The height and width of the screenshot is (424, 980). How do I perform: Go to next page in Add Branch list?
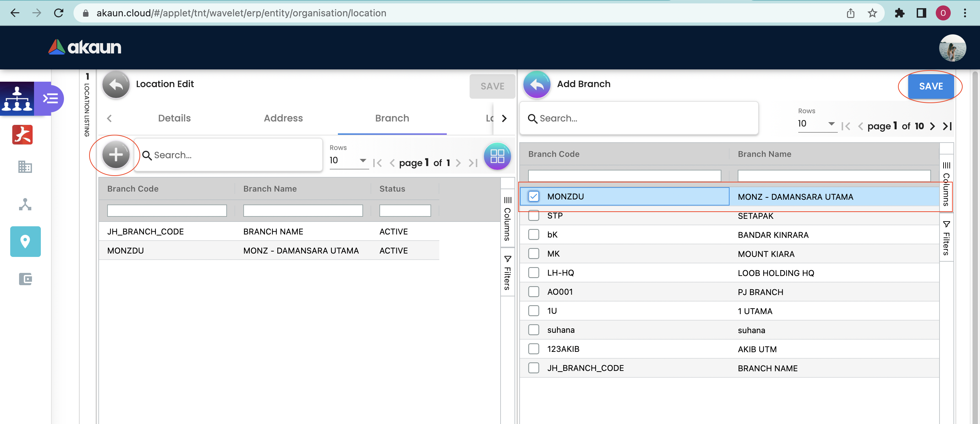(x=932, y=126)
